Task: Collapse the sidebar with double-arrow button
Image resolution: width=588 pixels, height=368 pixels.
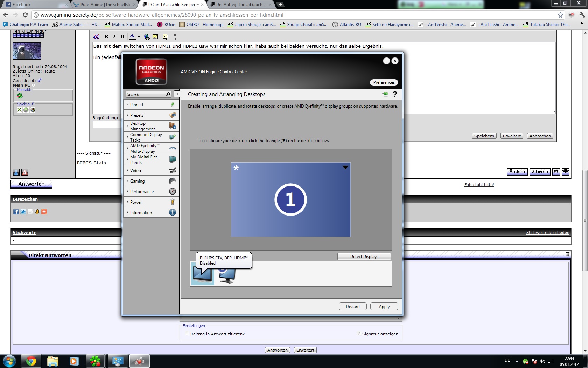Action: [x=177, y=94]
